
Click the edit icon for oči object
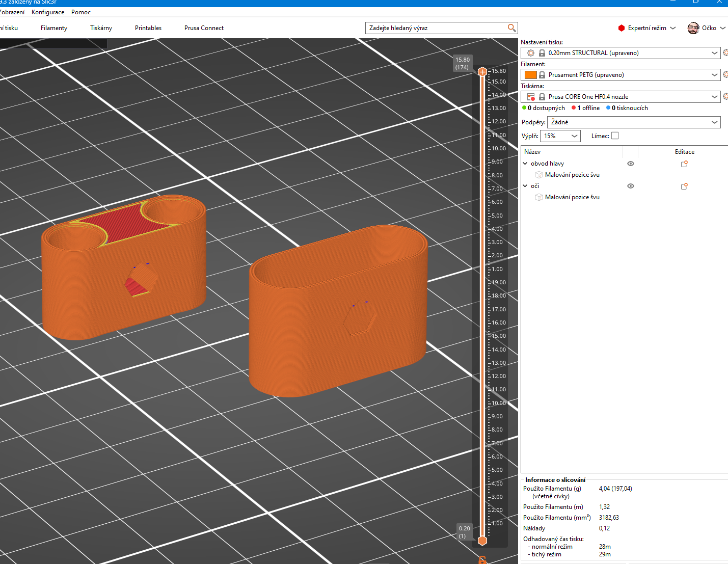coord(684,186)
